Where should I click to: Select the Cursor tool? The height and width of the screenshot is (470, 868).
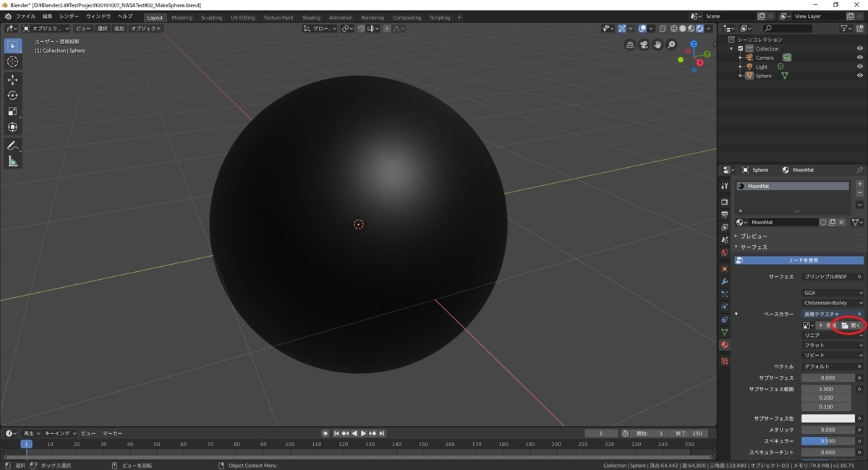pyautogui.click(x=12, y=62)
